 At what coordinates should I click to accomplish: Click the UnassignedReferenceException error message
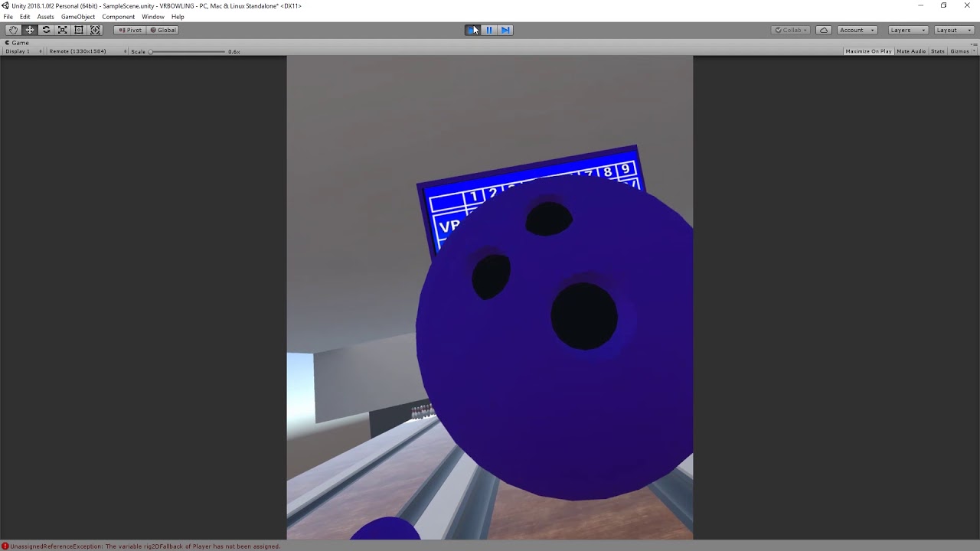pyautogui.click(x=145, y=546)
